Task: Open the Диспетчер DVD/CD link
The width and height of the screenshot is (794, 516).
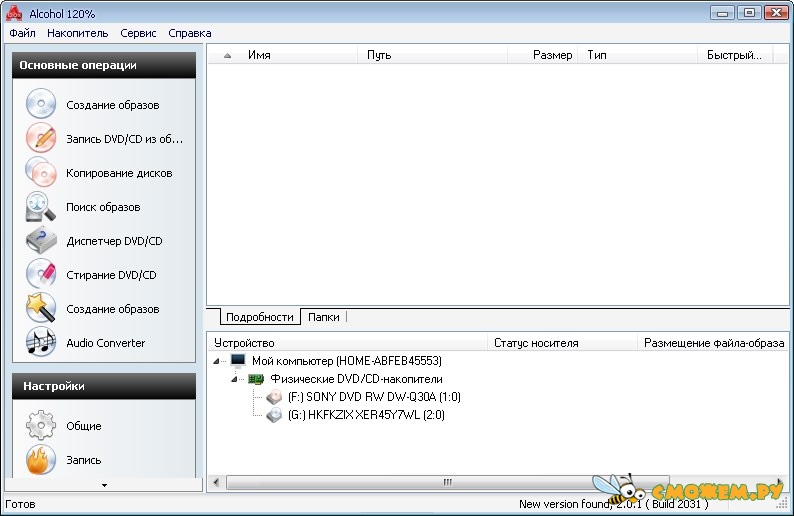Action: coord(114,241)
